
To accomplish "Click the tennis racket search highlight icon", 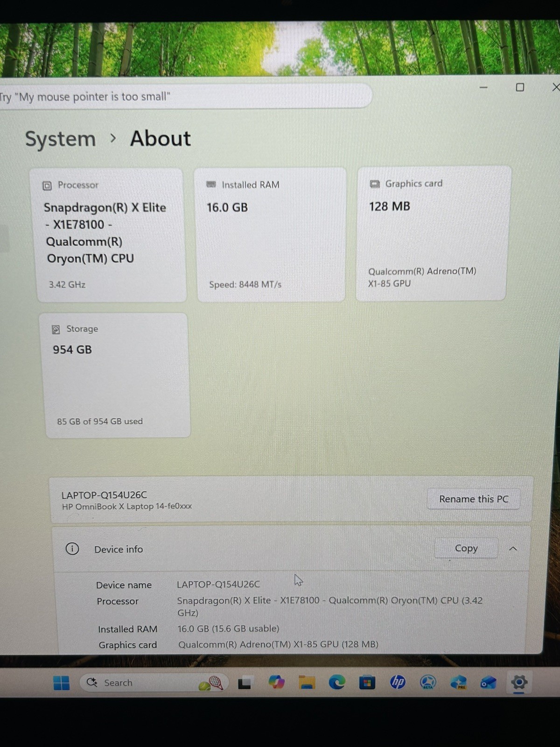I will [211, 683].
